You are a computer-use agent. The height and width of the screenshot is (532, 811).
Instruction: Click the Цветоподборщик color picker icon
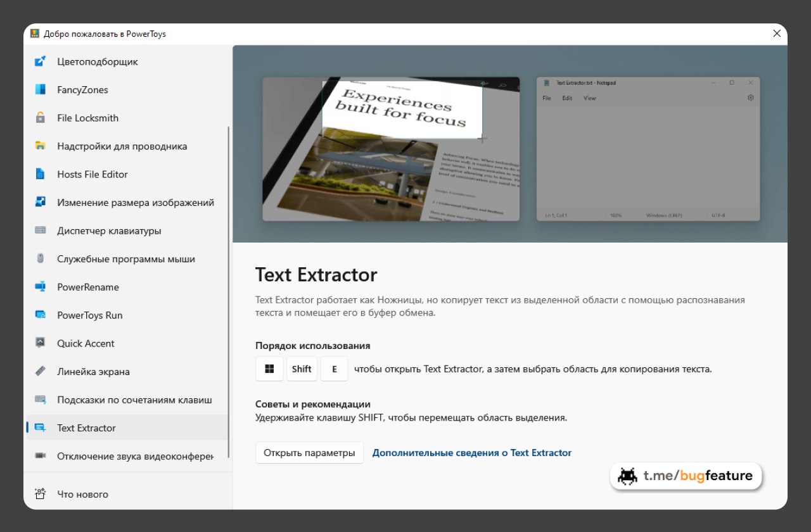point(41,61)
